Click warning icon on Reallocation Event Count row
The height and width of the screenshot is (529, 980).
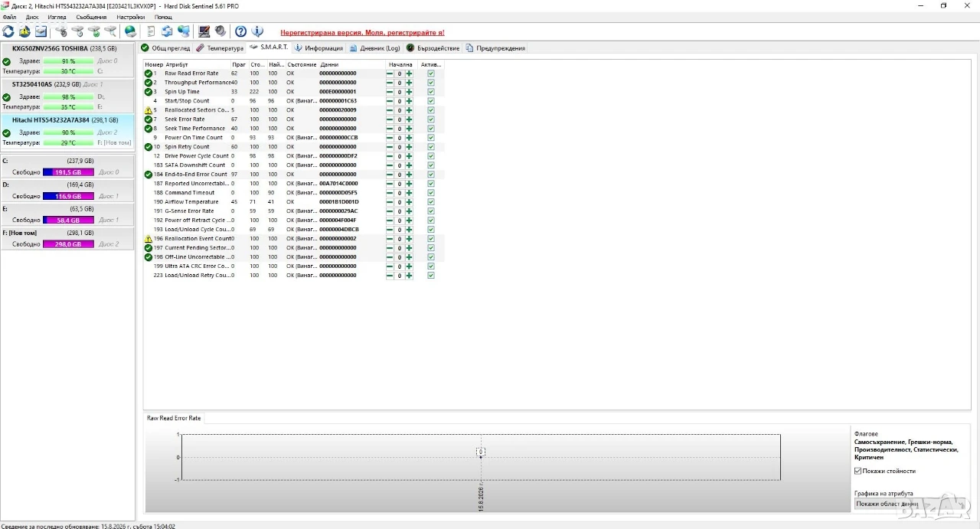[149, 239]
